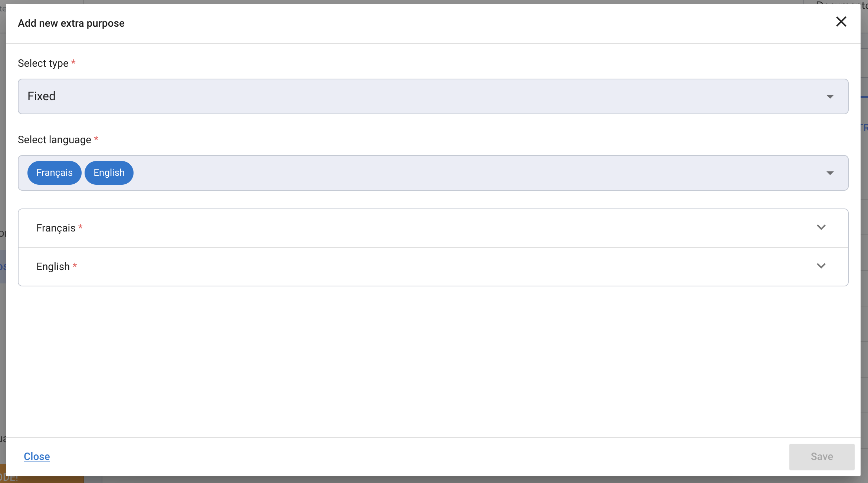Open the type dropdown showing Fixed
Screen dimensions: 868x483
pos(408,96)
